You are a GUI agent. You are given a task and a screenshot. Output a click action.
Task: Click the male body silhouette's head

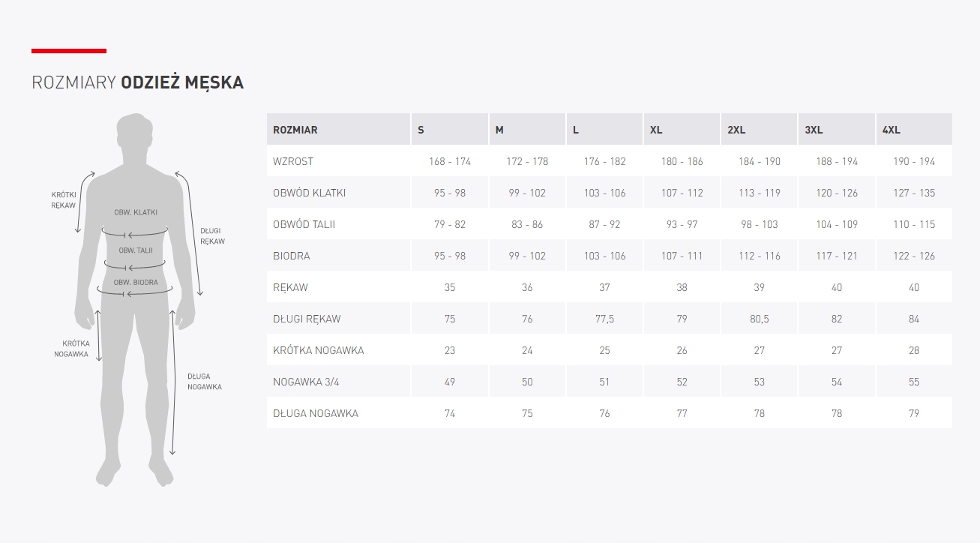[x=135, y=135]
